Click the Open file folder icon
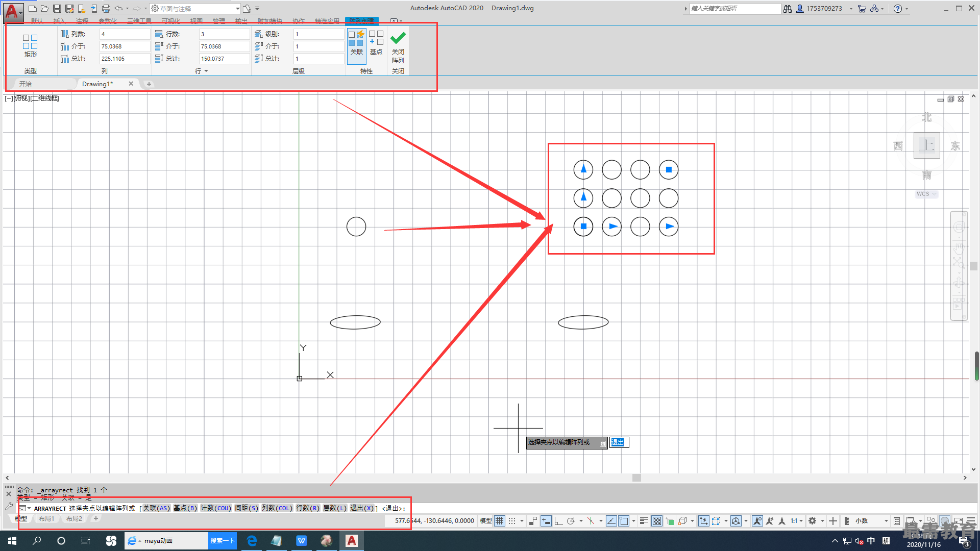 [x=44, y=9]
